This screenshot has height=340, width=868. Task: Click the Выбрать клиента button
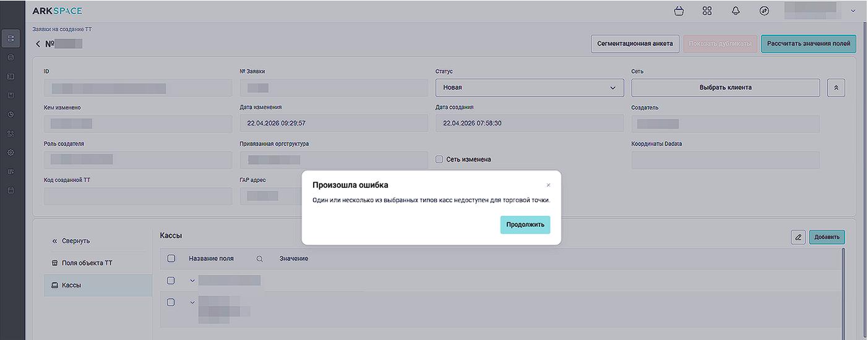pos(725,88)
